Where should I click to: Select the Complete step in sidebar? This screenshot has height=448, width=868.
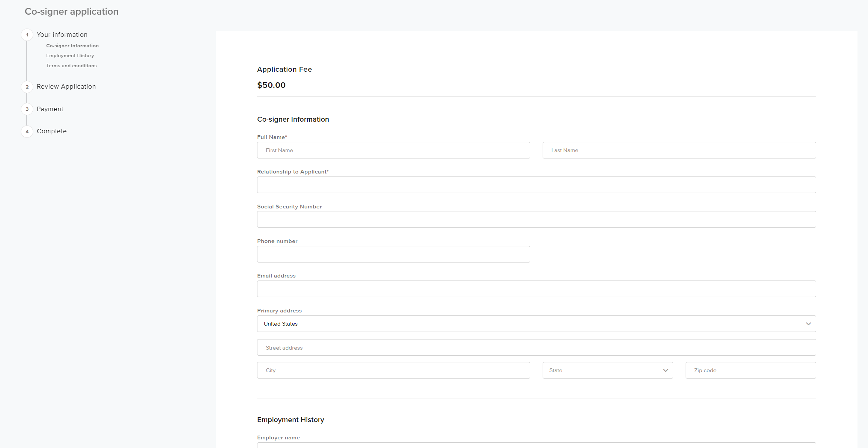pyautogui.click(x=51, y=131)
